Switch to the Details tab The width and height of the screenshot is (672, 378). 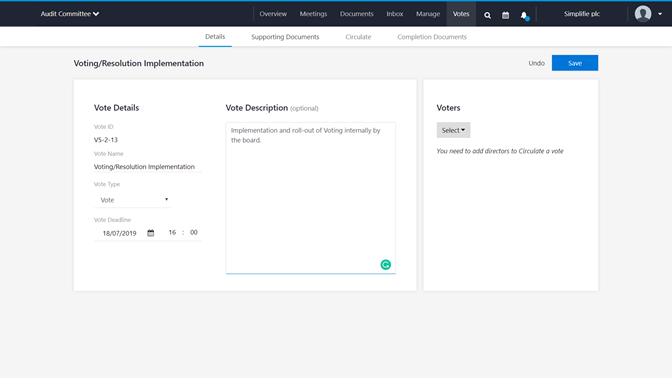pyautogui.click(x=215, y=37)
